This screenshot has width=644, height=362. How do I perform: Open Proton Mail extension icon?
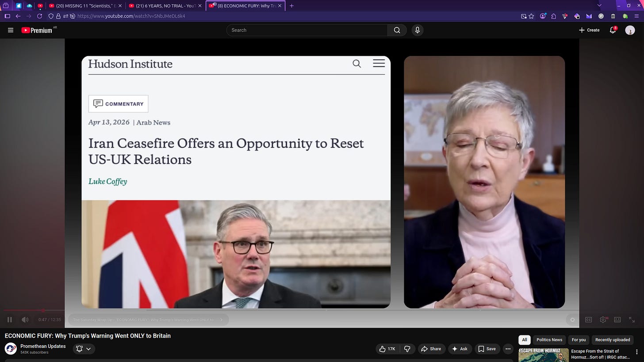coord(589,16)
